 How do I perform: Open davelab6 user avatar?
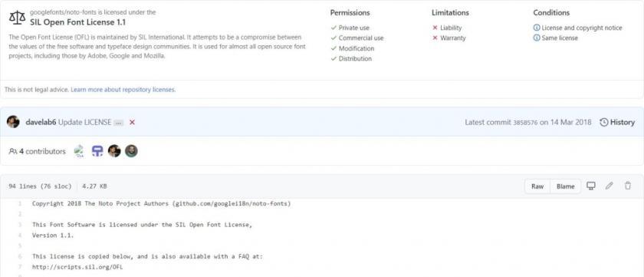click(x=13, y=122)
